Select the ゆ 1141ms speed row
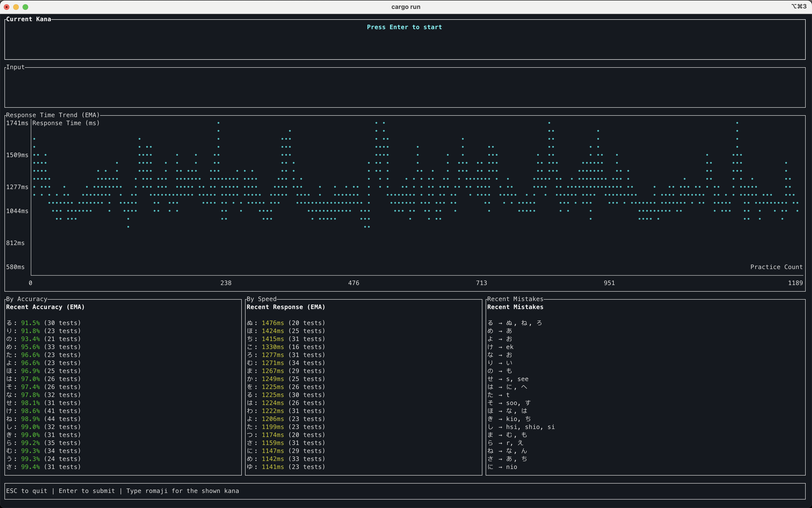 coord(286,467)
